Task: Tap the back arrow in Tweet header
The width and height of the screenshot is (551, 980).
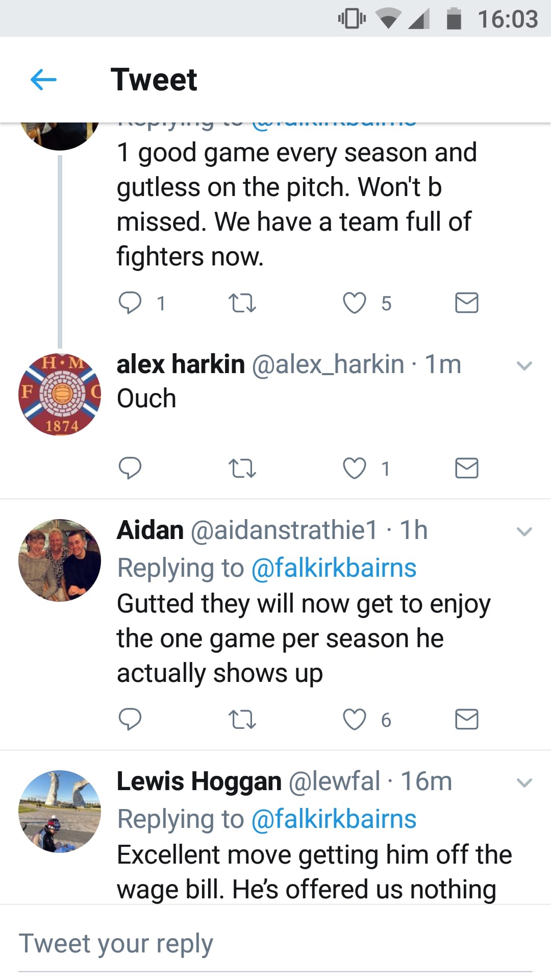Action: coord(43,80)
